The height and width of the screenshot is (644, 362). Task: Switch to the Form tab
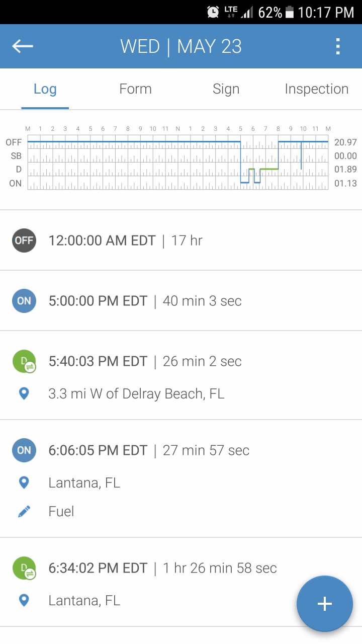[135, 89]
